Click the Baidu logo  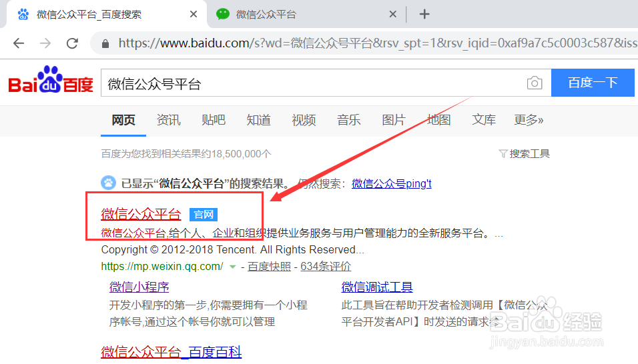tap(51, 79)
